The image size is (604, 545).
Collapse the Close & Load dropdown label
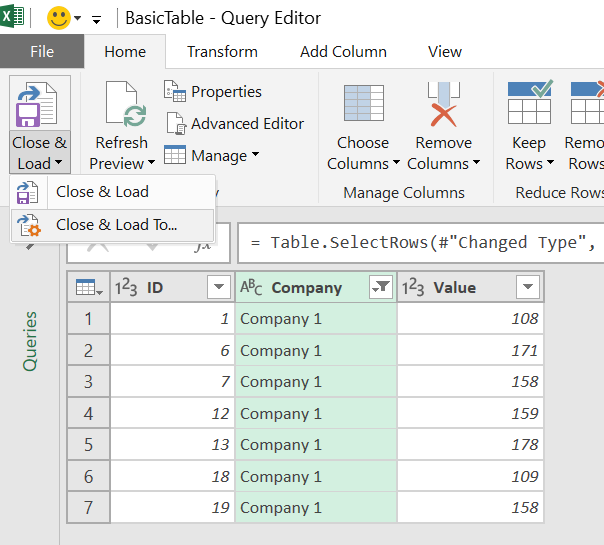(40, 153)
